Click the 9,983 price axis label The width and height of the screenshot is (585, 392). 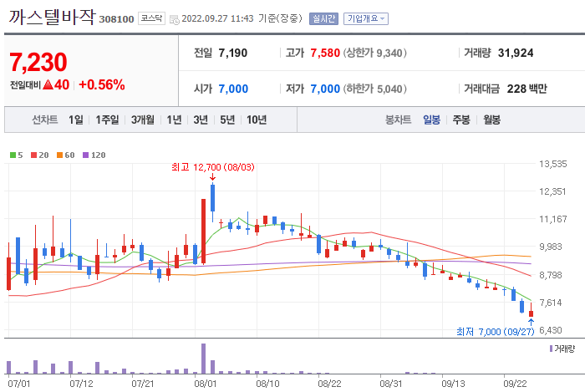pyautogui.click(x=550, y=247)
